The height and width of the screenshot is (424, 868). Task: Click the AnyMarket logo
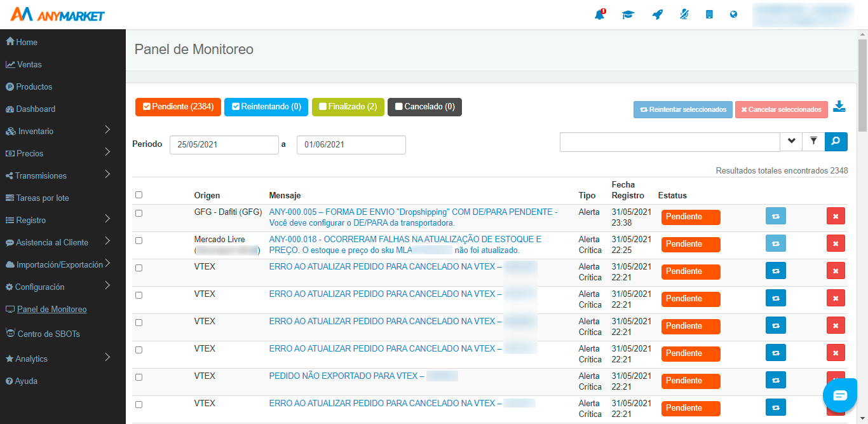(58, 15)
